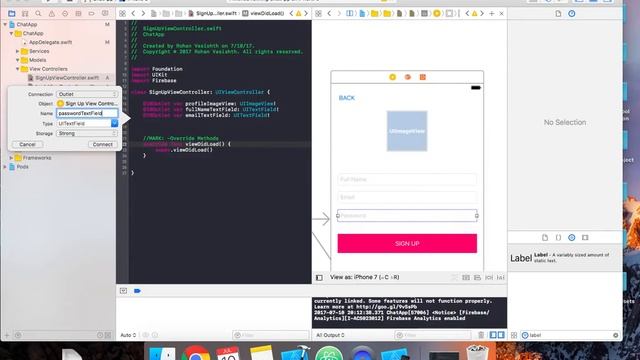Show File Template library tab
The image size is (640, 360).
point(545,237)
